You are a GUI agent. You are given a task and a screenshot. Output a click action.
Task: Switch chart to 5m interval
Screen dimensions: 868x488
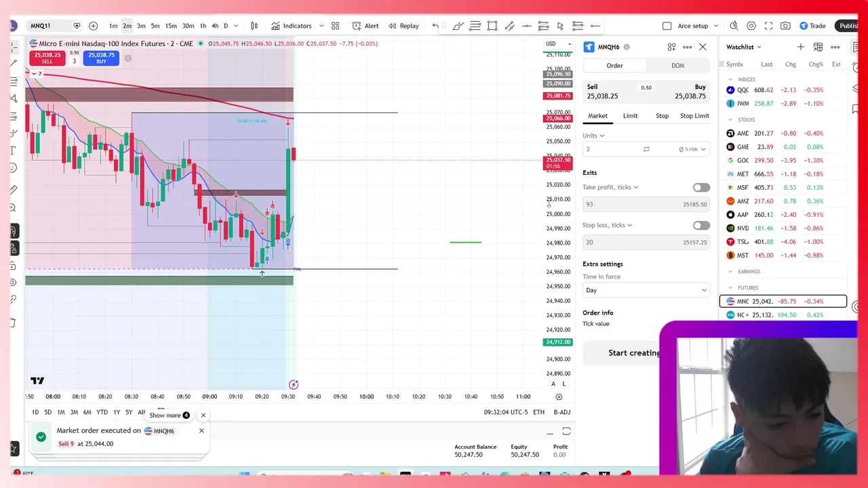[x=155, y=26]
